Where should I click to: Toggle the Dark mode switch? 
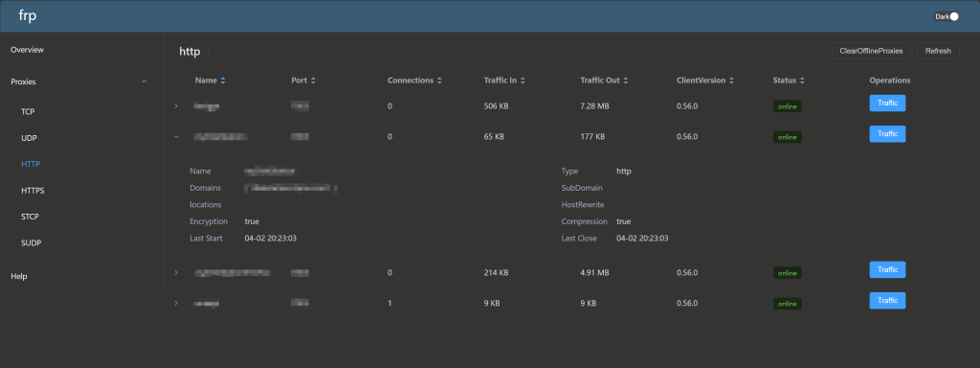947,17
